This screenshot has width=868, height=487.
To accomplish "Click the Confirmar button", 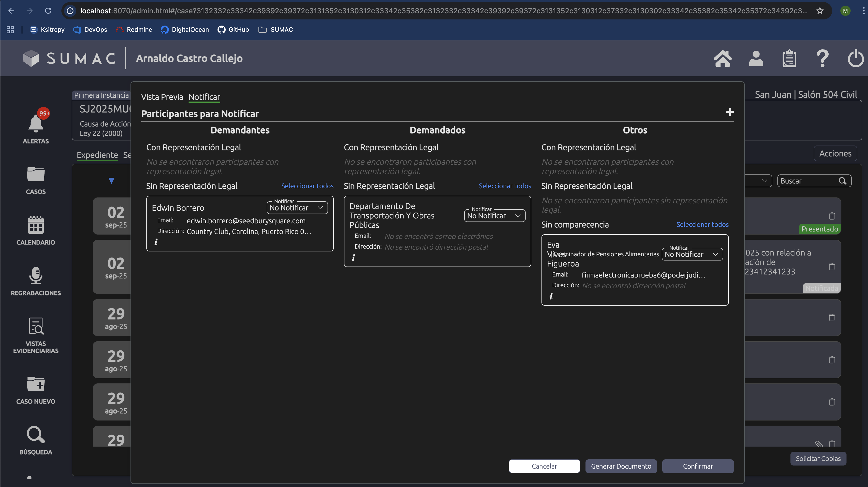I will point(698,466).
